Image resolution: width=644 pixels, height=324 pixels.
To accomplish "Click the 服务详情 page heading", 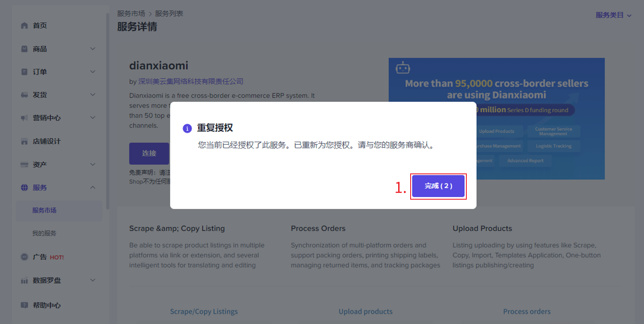I will (137, 27).
